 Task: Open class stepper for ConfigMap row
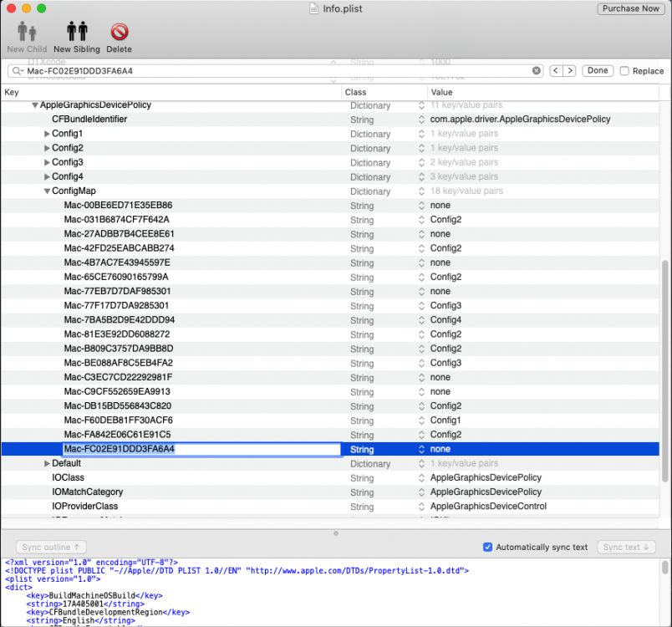click(x=421, y=191)
